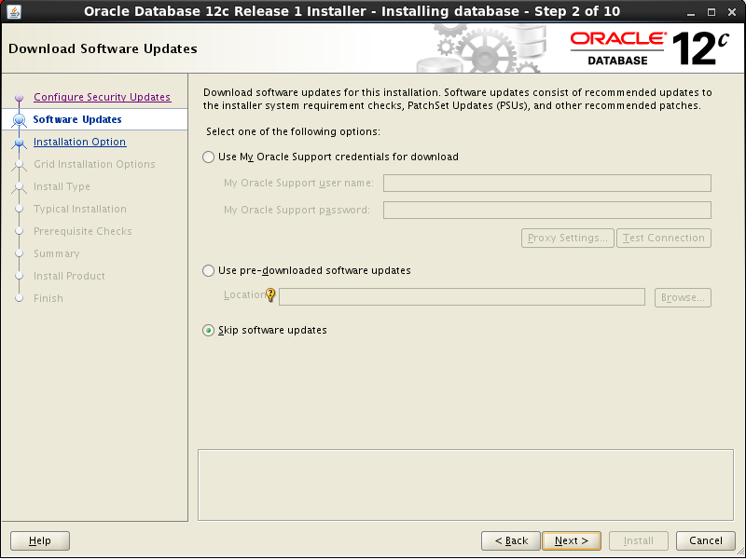Click the Grid Installation Options step label

(94, 164)
